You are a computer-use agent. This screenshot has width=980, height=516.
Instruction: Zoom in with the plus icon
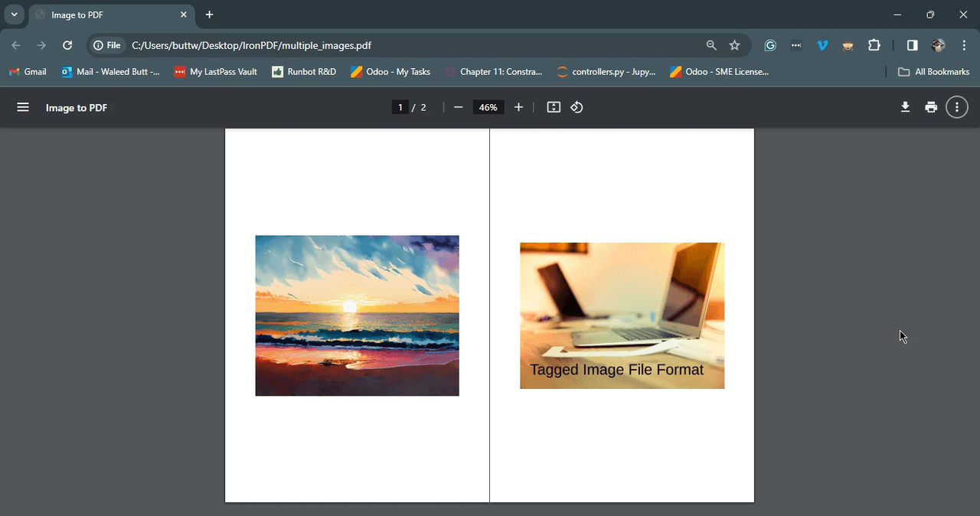518,107
